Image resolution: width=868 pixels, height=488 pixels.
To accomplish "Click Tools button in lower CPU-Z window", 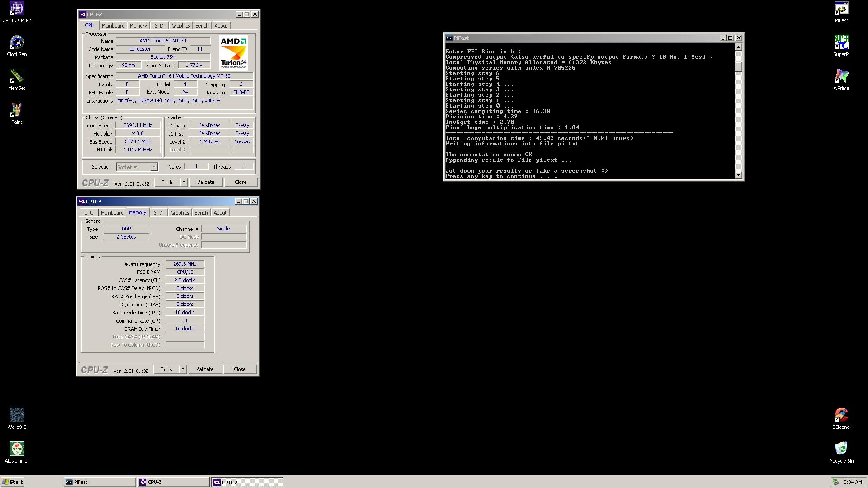I will (166, 369).
